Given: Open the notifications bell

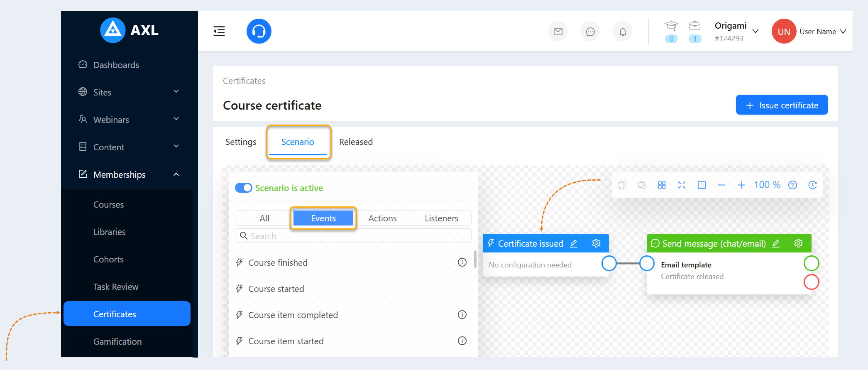Looking at the screenshot, I should [623, 32].
